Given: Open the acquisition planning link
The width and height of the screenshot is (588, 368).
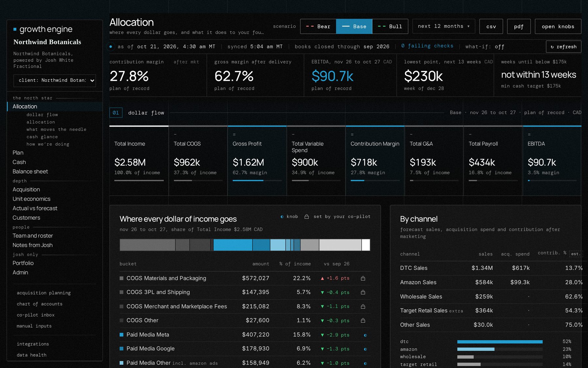Looking at the screenshot, I should coord(44,293).
